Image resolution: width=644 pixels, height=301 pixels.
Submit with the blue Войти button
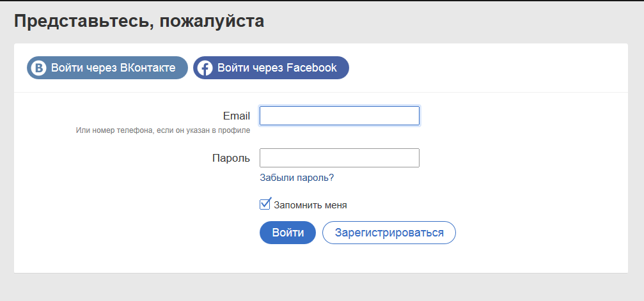pyautogui.click(x=288, y=233)
